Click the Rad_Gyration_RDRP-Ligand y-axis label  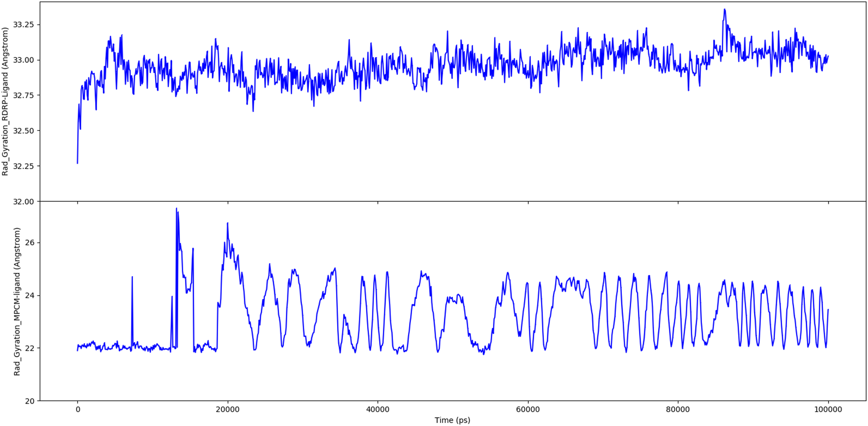pyautogui.click(x=5, y=101)
